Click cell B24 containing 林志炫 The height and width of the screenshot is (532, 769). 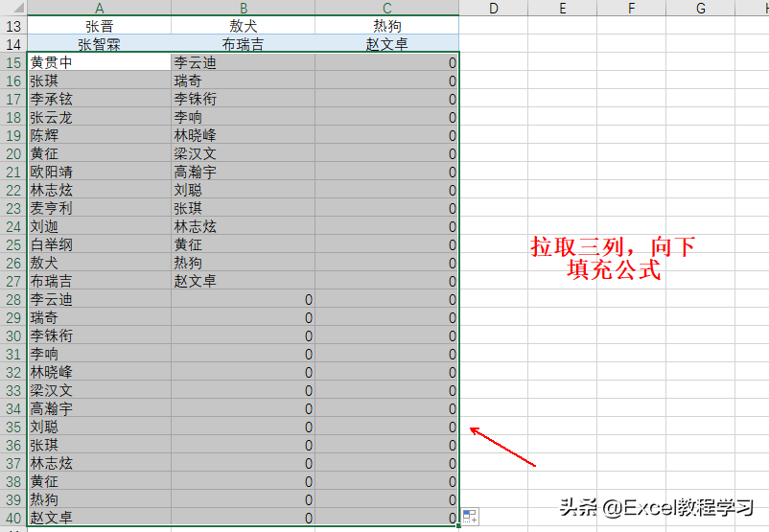coord(244,226)
